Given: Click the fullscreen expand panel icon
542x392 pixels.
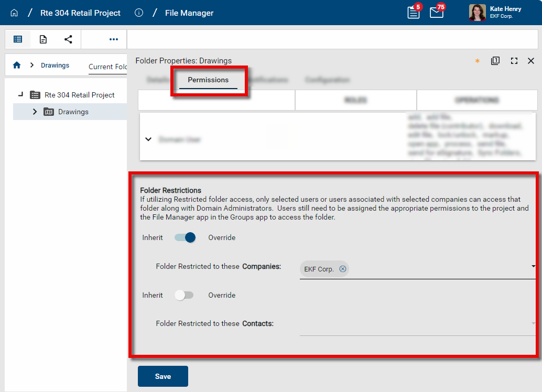Looking at the screenshot, I should point(514,61).
